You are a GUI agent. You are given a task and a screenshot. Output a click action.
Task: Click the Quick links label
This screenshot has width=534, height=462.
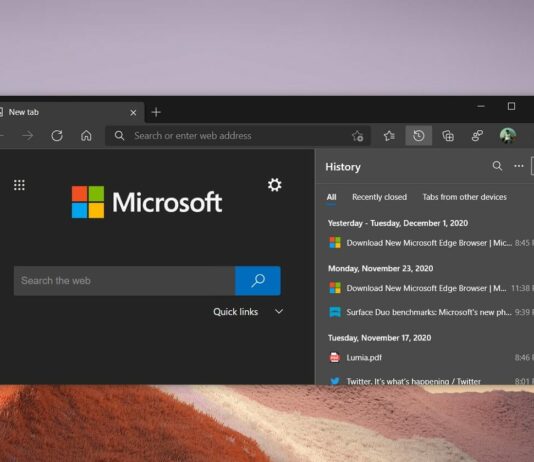tap(235, 312)
